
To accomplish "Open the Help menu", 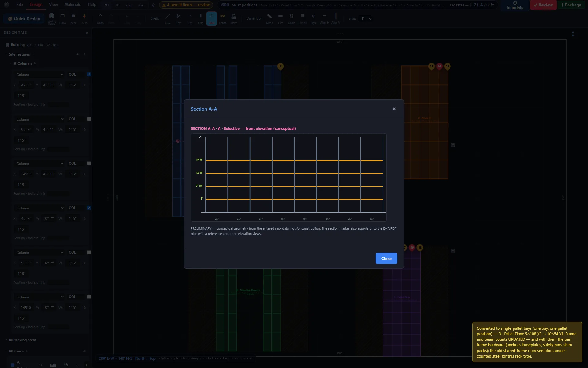I will [x=92, y=5].
